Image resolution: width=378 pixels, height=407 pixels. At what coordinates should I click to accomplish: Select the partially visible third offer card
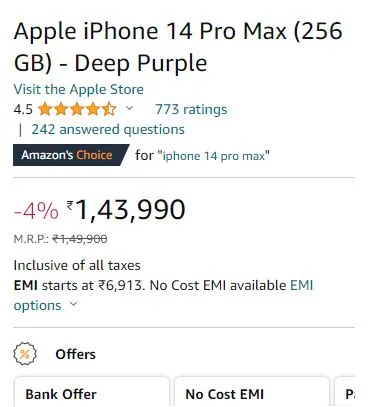(x=344, y=392)
